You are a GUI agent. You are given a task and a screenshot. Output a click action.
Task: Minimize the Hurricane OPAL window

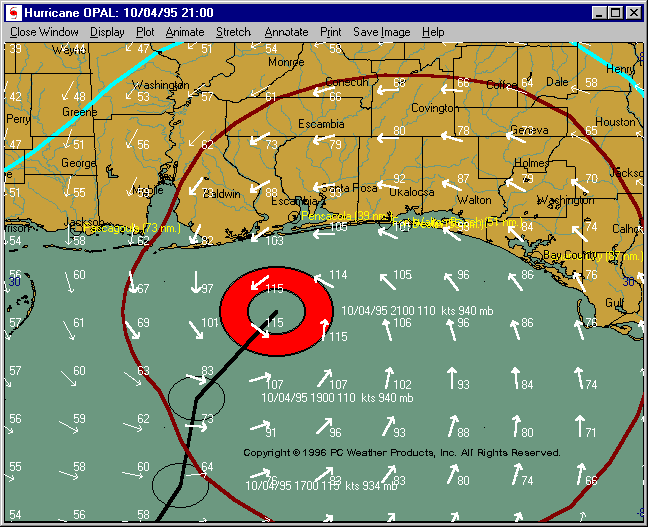(599, 13)
